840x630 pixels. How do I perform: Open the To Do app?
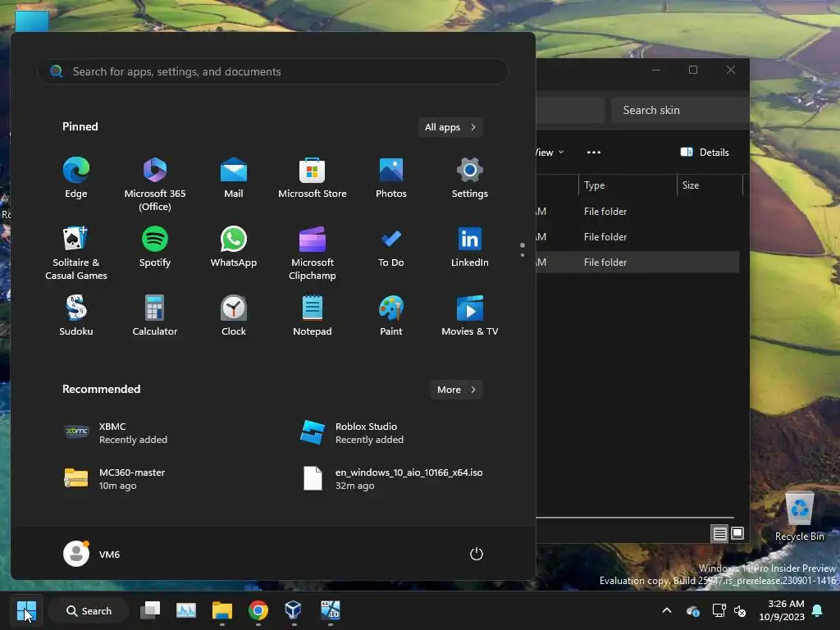[391, 247]
